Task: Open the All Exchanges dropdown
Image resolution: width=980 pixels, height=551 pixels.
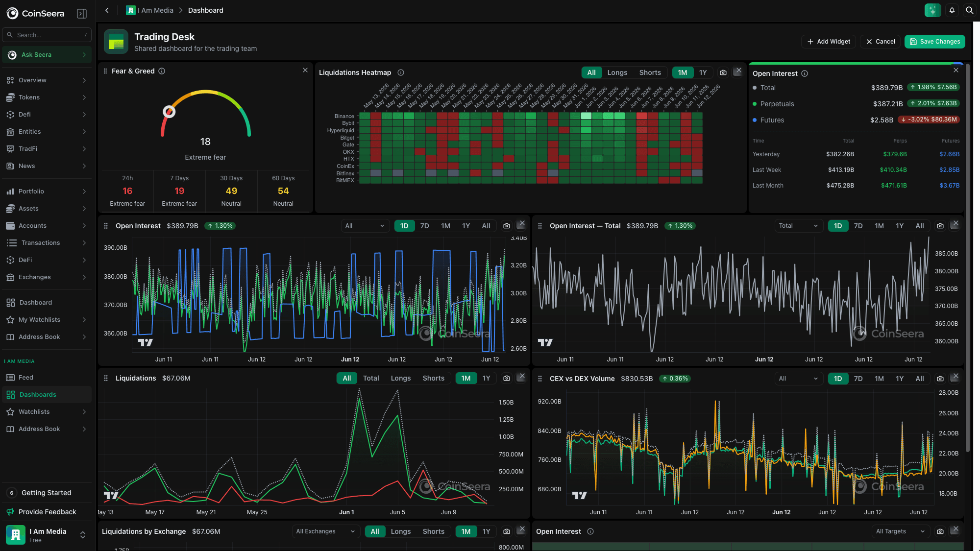Action: [326, 531]
